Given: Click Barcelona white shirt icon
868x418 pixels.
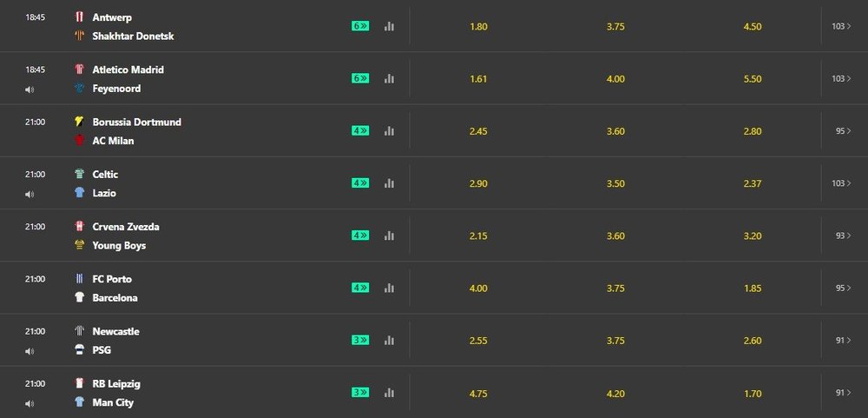Looking at the screenshot, I should click(79, 298).
